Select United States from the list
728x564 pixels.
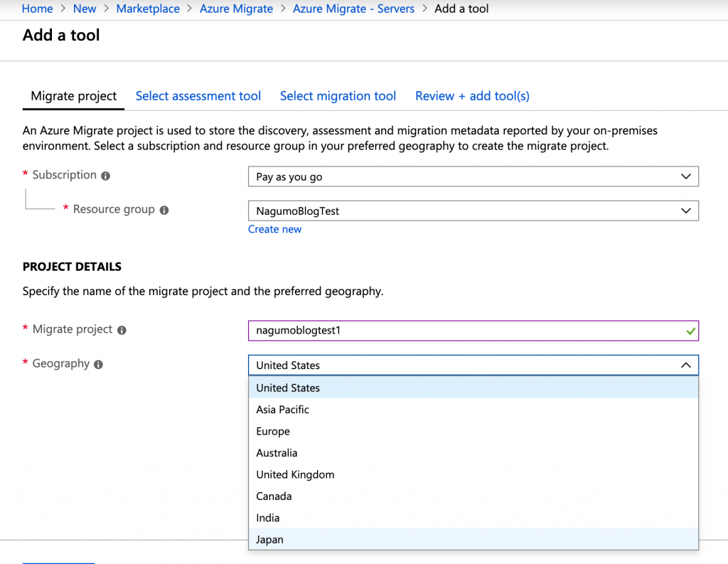click(473, 388)
